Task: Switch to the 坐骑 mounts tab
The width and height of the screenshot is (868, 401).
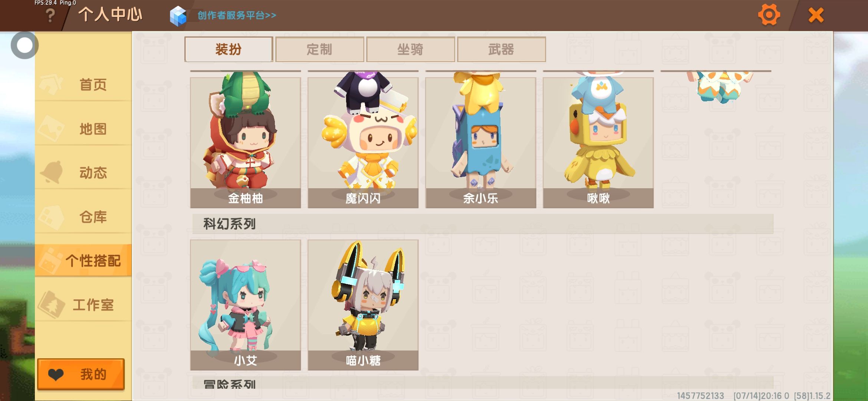Action: 410,49
